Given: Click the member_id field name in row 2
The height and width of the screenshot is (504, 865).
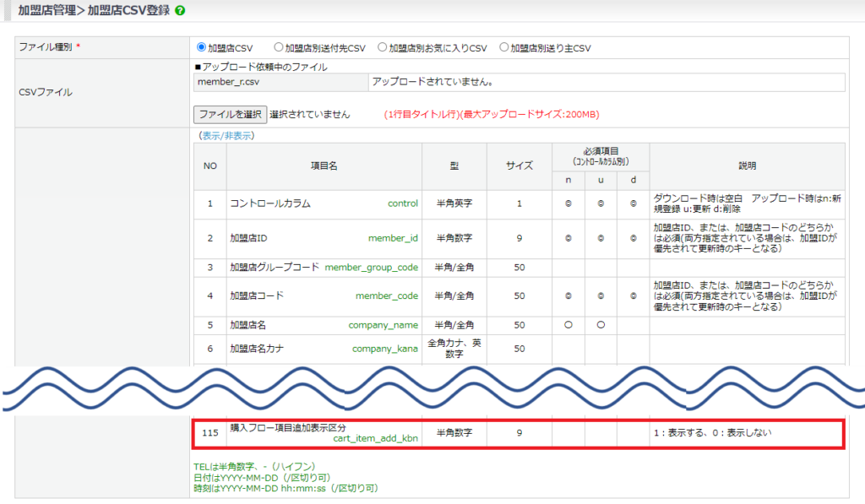Looking at the screenshot, I should coord(393,238).
